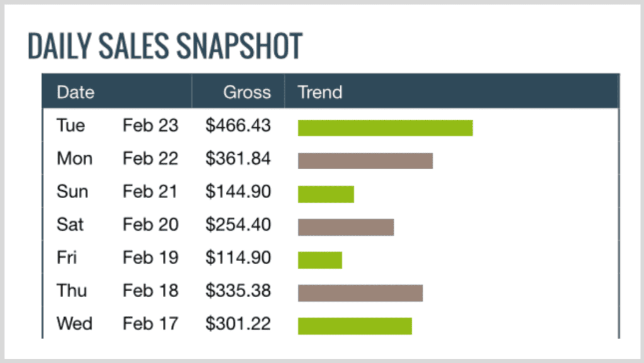Click the green trend bar for Feb 21
Image resolution: width=644 pixels, height=363 pixels.
tap(326, 194)
